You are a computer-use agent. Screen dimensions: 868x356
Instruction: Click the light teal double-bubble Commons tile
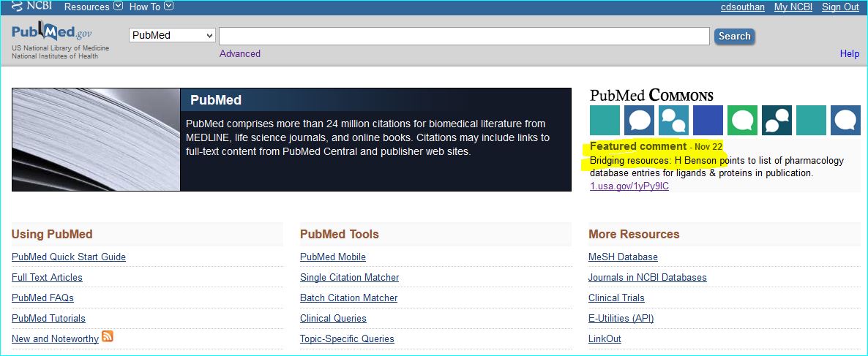point(673,121)
